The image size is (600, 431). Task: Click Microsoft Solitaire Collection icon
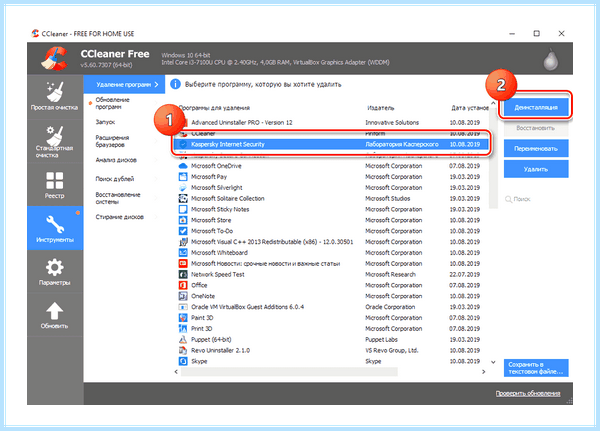(183, 198)
